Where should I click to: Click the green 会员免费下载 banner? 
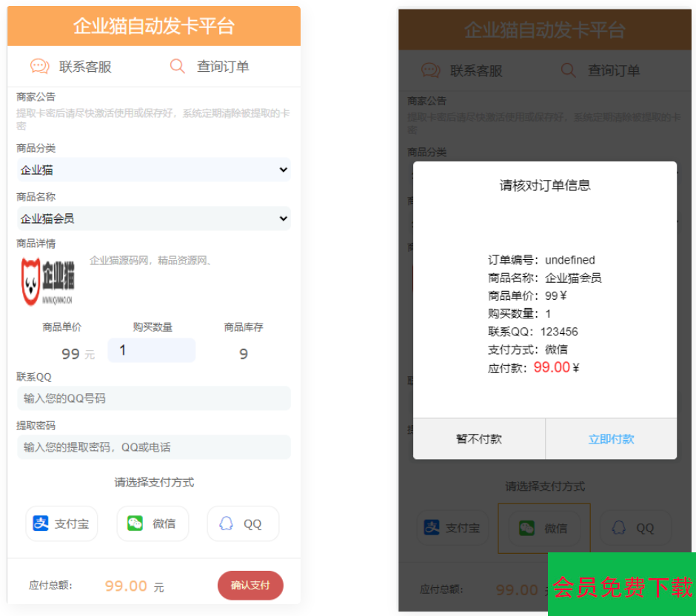point(622,586)
